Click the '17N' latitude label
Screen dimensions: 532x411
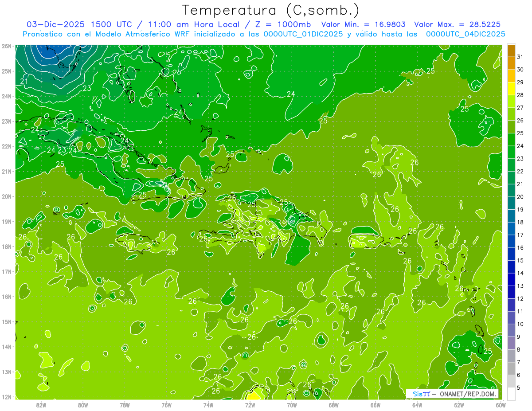click(x=7, y=271)
